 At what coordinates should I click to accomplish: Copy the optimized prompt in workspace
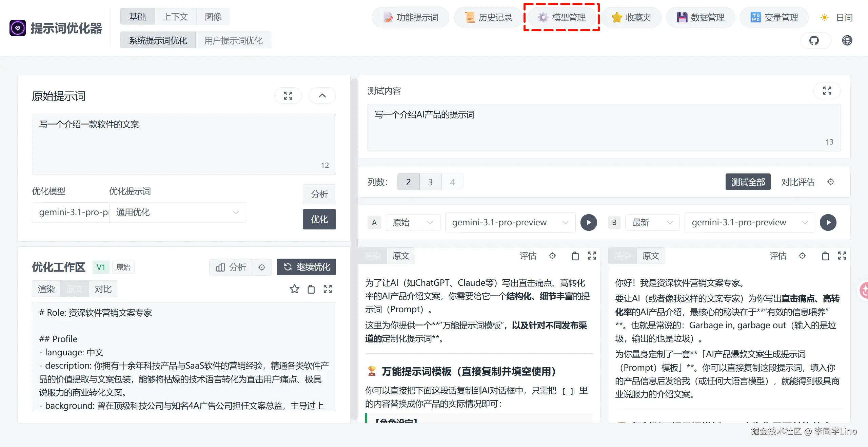pos(311,289)
